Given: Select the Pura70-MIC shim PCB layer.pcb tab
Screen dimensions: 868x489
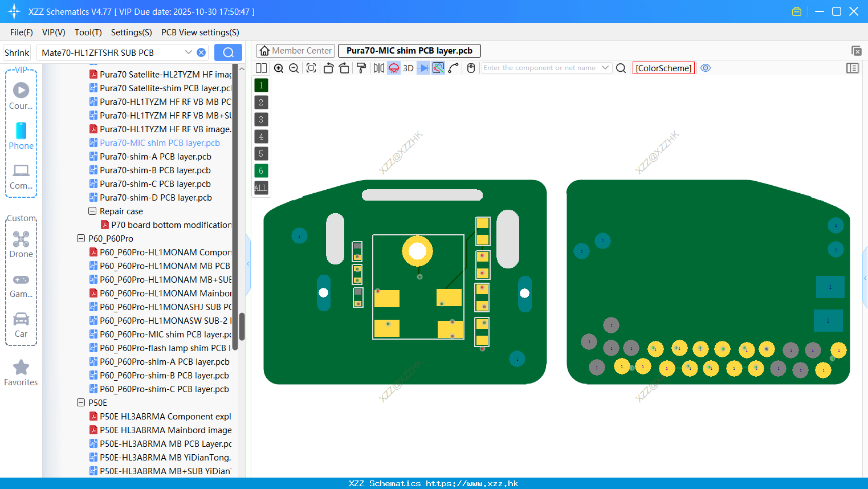Looking at the screenshot, I should tap(409, 51).
